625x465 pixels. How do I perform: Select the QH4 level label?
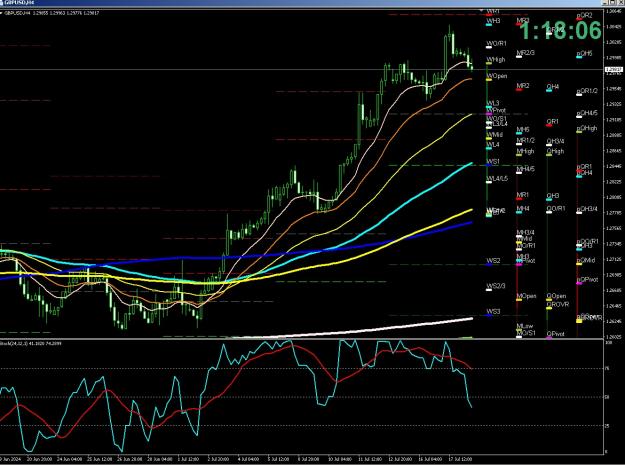[553, 86]
